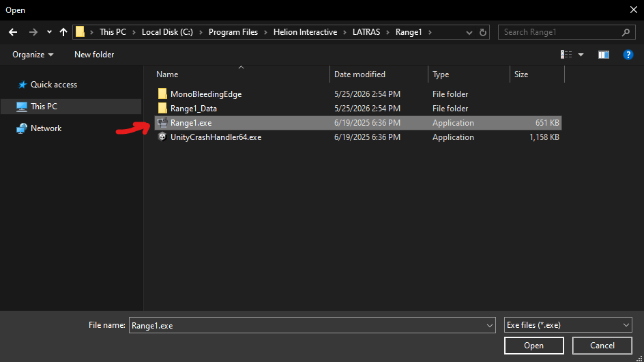
Task: Click 651 KB size of Range1.exe
Action: click(x=547, y=123)
